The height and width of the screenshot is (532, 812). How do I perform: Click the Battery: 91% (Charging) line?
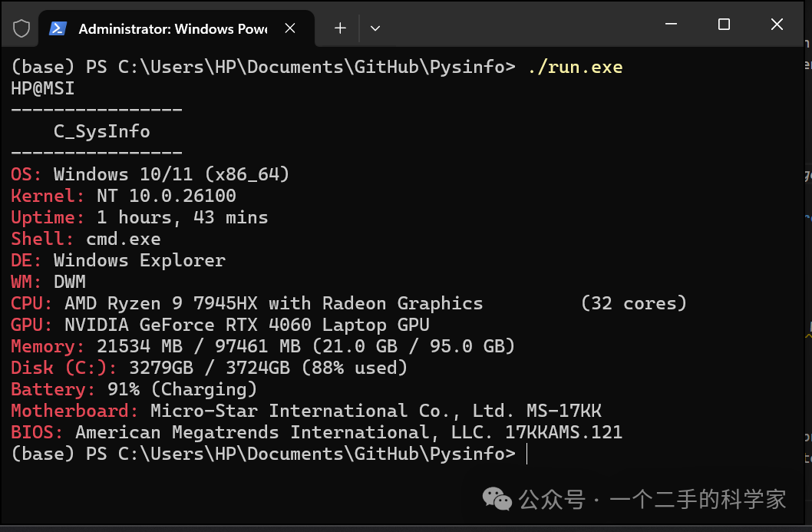(134, 389)
